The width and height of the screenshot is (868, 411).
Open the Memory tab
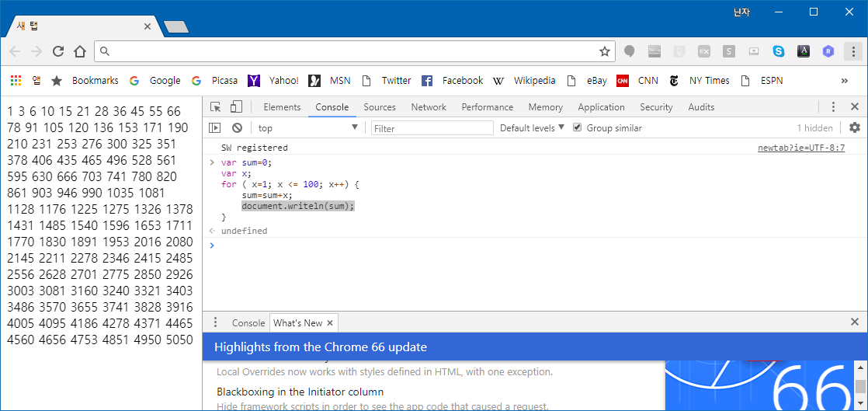click(545, 107)
